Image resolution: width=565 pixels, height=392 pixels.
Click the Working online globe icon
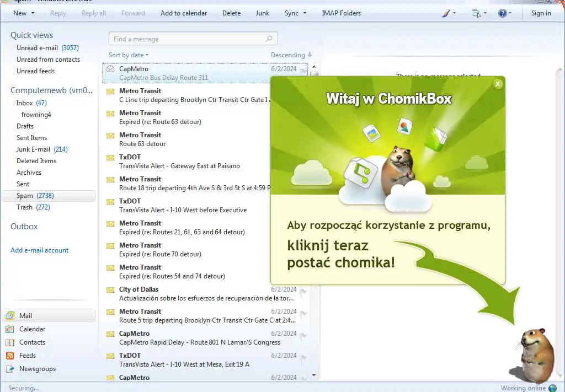pyautogui.click(x=552, y=388)
